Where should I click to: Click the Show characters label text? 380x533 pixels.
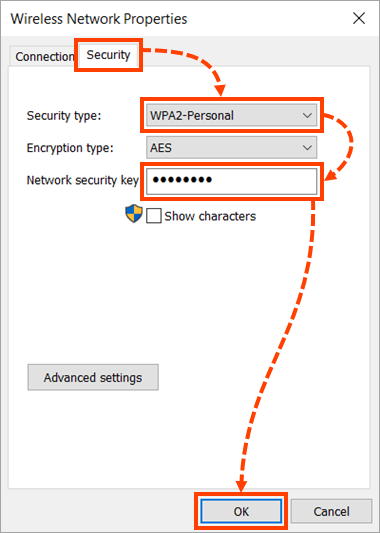tap(210, 216)
